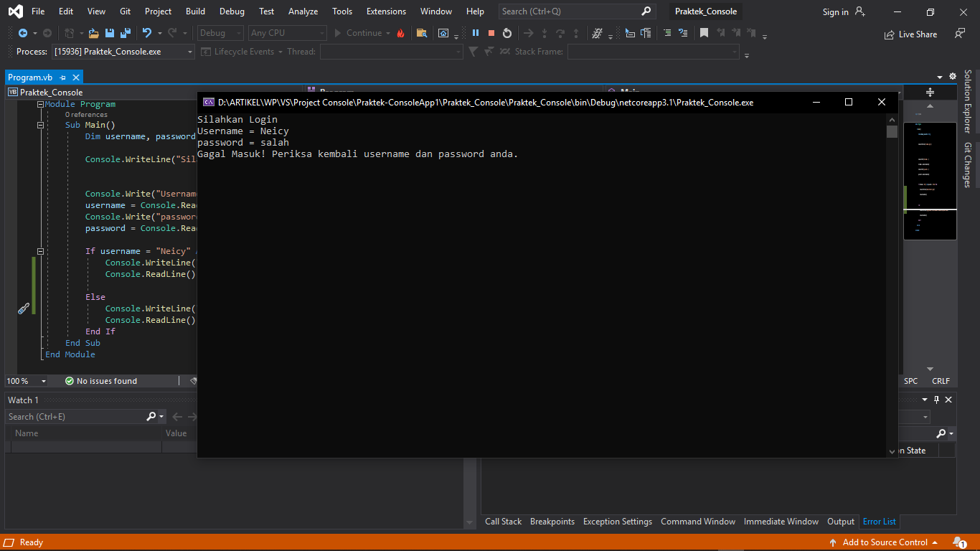Click the Undo arrow icon

pos(147,33)
